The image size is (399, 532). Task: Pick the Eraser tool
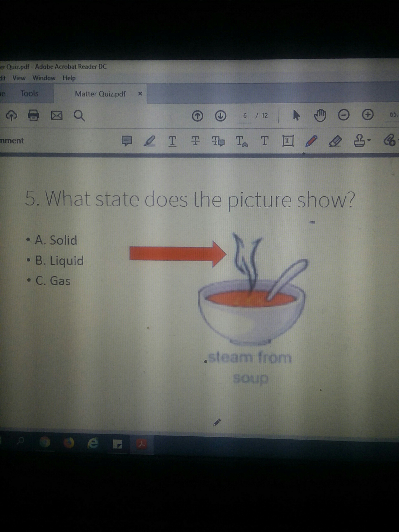pos(335,141)
